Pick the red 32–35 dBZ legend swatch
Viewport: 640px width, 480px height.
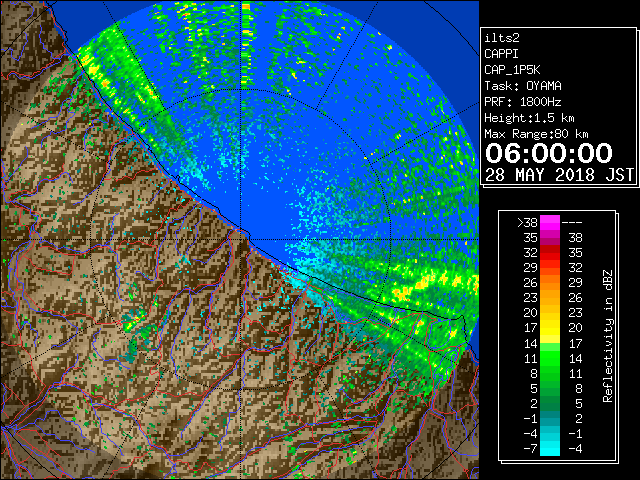click(x=550, y=253)
